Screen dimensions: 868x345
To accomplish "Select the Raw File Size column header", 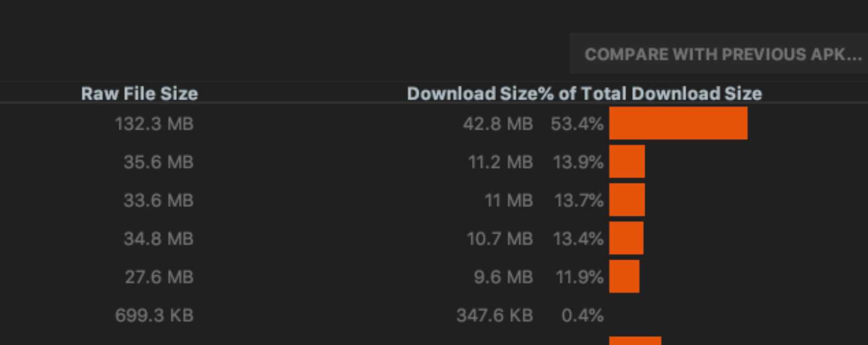I will 139,93.
